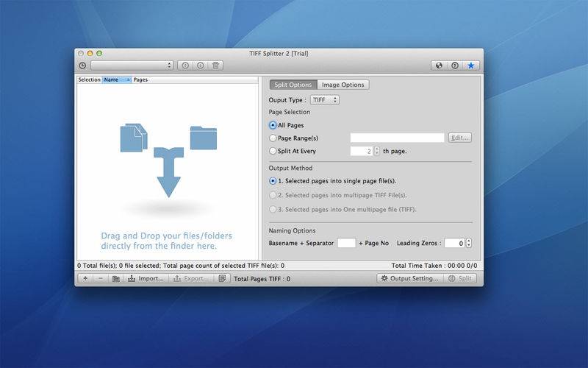588x368 pixels.
Task: Click the Split button
Action: [460, 278]
